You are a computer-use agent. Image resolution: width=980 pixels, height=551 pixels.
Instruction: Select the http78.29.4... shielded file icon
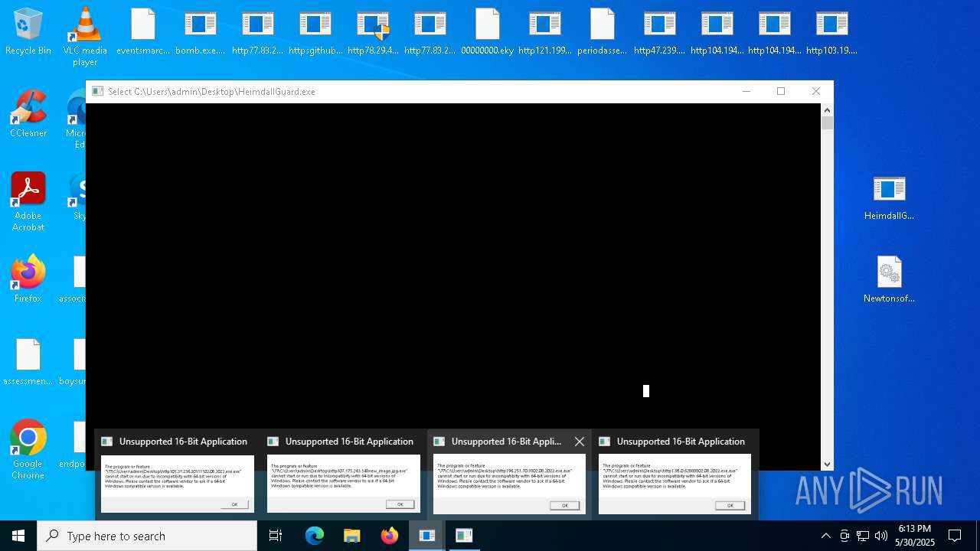pyautogui.click(x=373, y=31)
